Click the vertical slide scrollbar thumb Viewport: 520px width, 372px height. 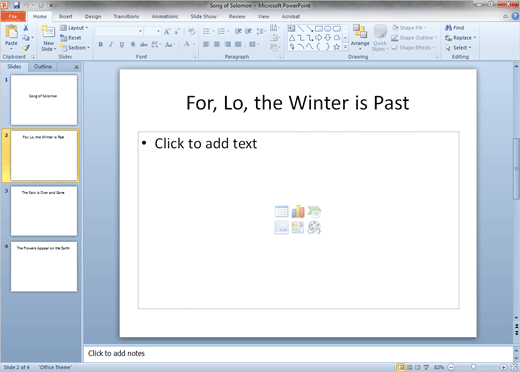516,169
